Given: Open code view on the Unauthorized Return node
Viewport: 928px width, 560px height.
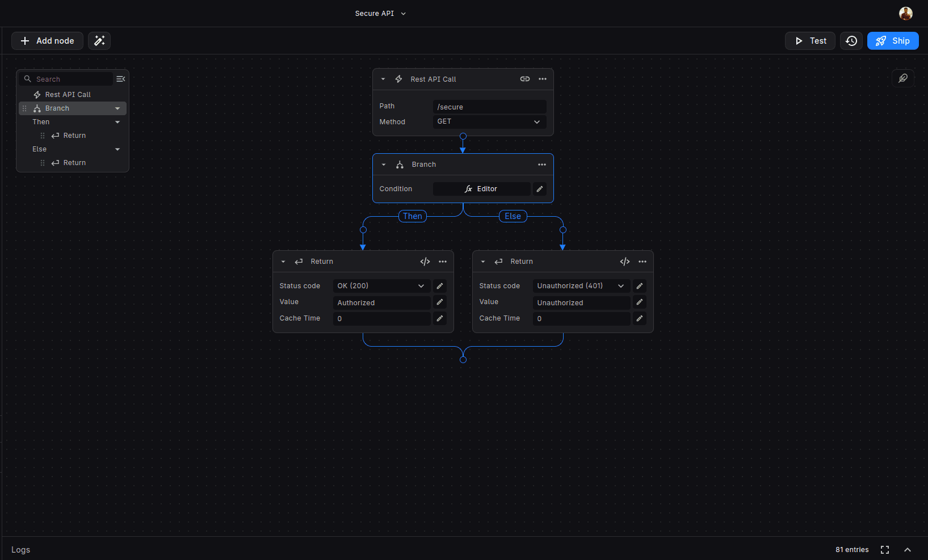Looking at the screenshot, I should click(624, 262).
